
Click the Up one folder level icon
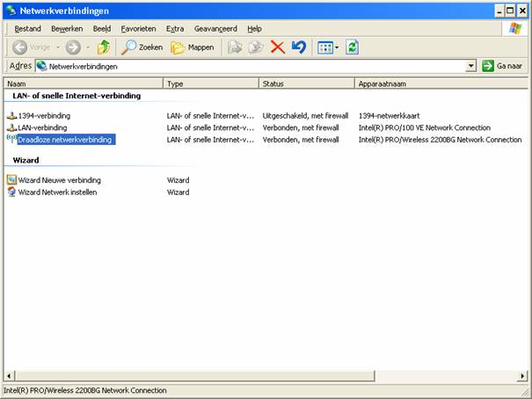104,47
